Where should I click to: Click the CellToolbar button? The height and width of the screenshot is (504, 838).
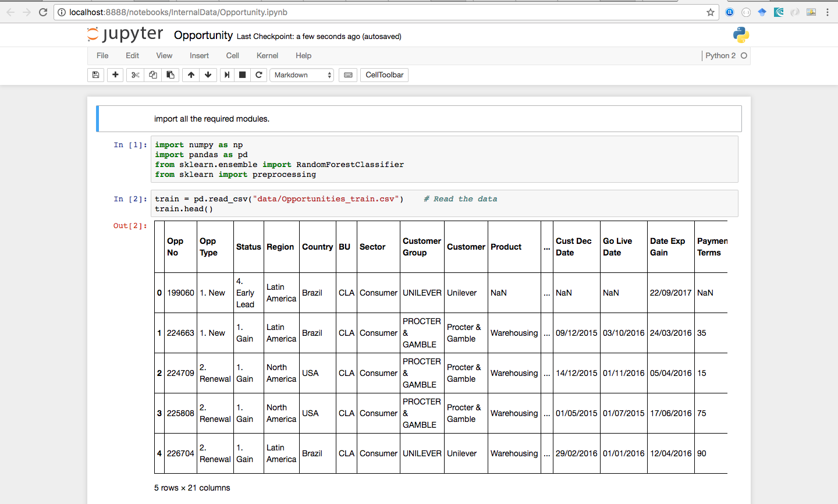(x=385, y=75)
